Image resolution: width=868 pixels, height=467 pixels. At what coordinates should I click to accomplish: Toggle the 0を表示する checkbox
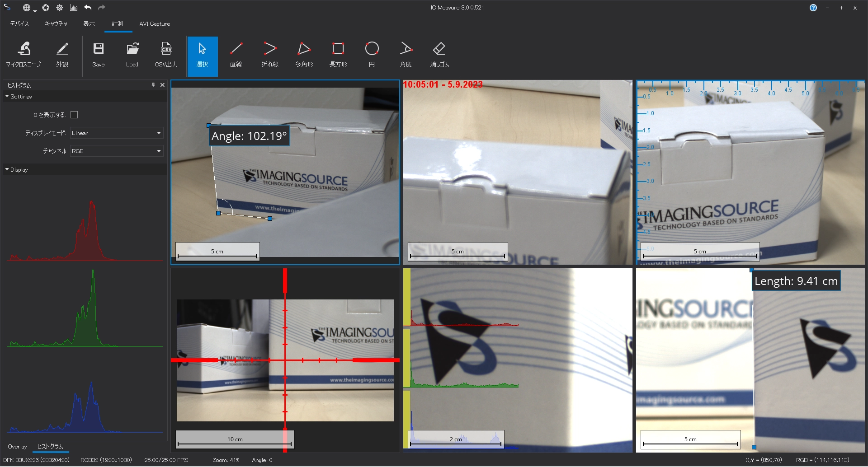pos(74,115)
